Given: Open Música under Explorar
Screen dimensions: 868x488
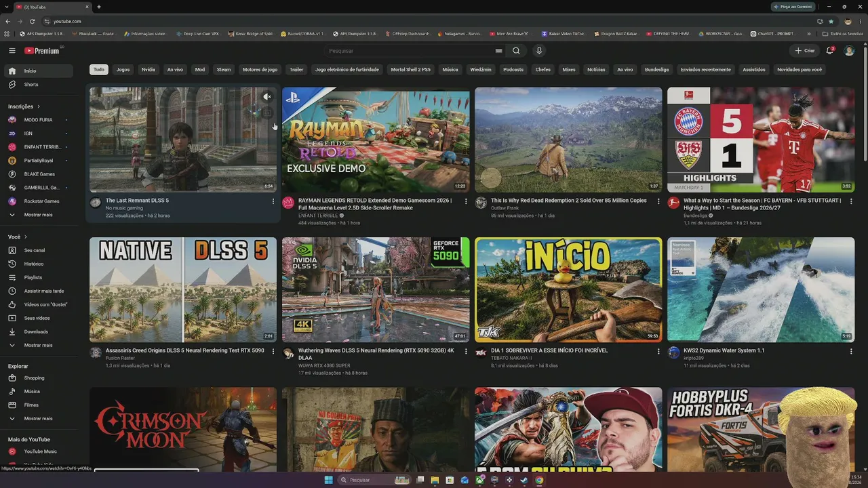Looking at the screenshot, I should [39, 391].
